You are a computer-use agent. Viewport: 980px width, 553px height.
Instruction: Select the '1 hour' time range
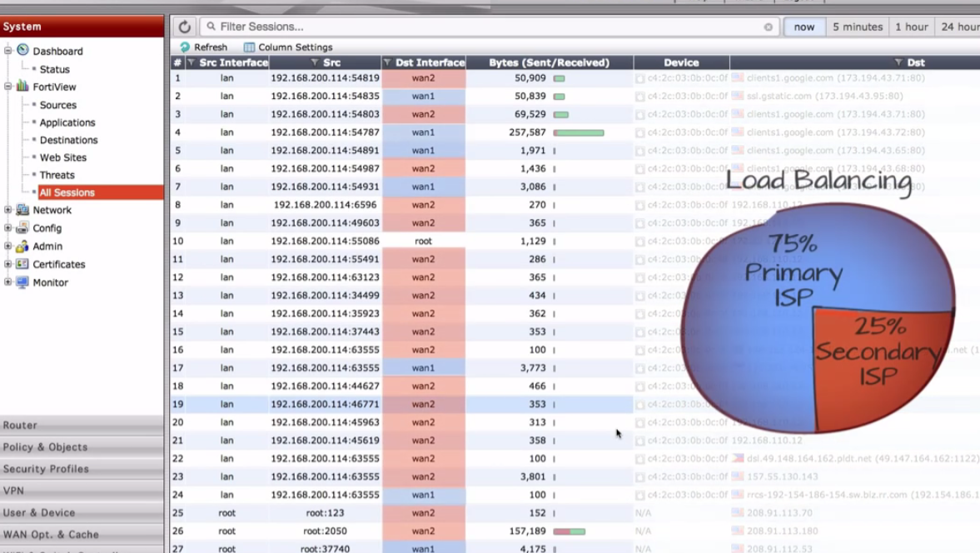pos(911,27)
